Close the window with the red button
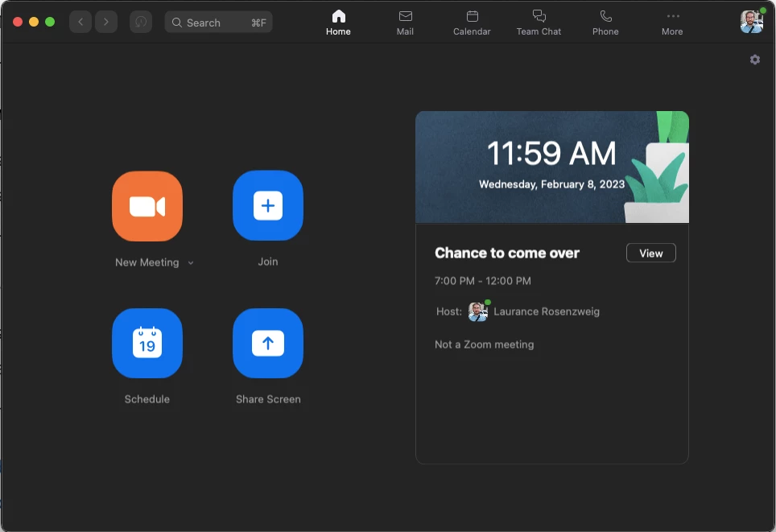Screen dimensions: 776x532 pos(18,22)
